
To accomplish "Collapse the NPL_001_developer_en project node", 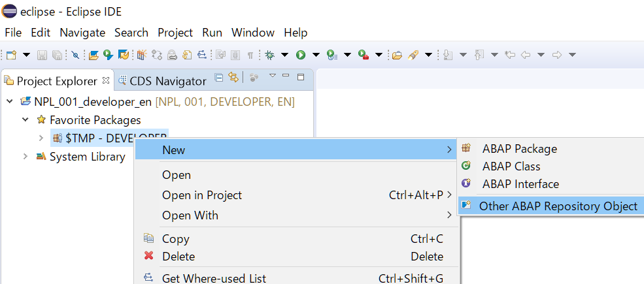I will tap(10, 102).
